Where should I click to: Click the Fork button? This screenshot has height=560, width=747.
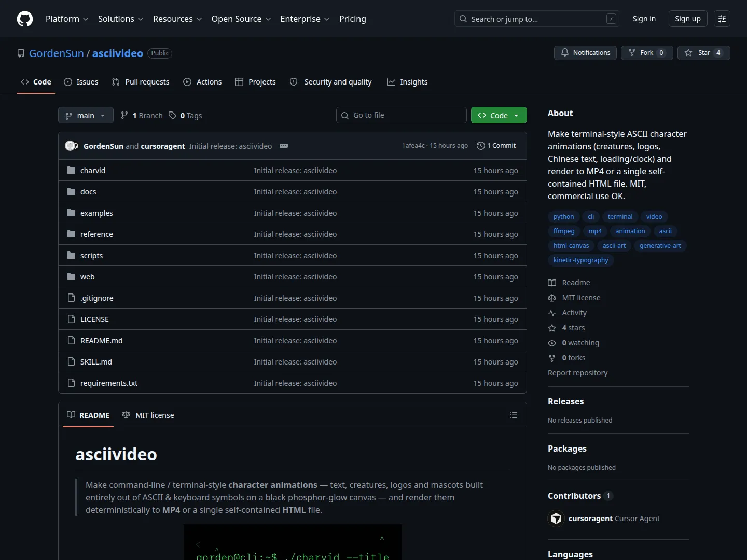pos(647,53)
